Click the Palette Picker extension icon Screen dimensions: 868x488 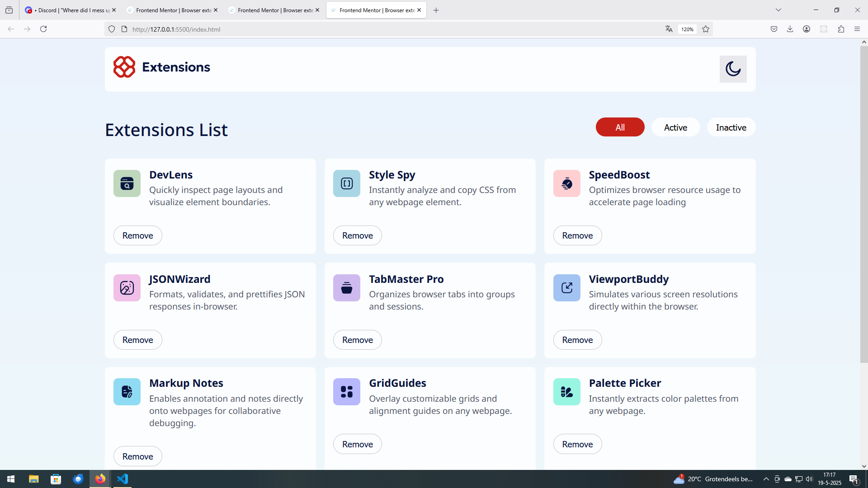coord(566,392)
